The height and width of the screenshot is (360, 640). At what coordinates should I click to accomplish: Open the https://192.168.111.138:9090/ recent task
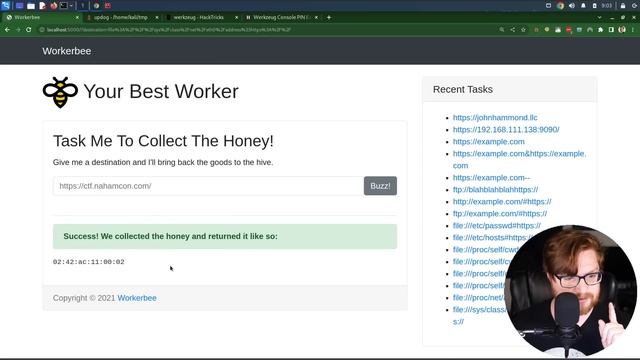pyautogui.click(x=506, y=129)
